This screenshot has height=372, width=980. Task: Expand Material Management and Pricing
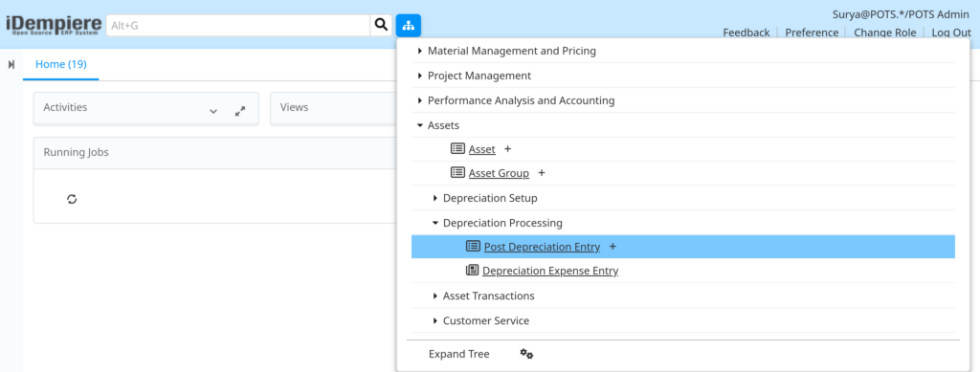[x=421, y=52]
